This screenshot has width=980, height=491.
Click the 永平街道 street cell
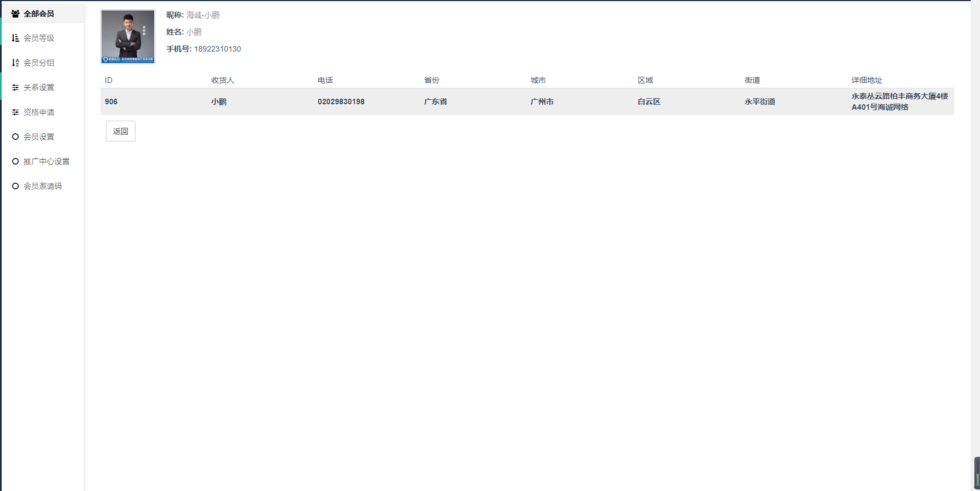760,101
